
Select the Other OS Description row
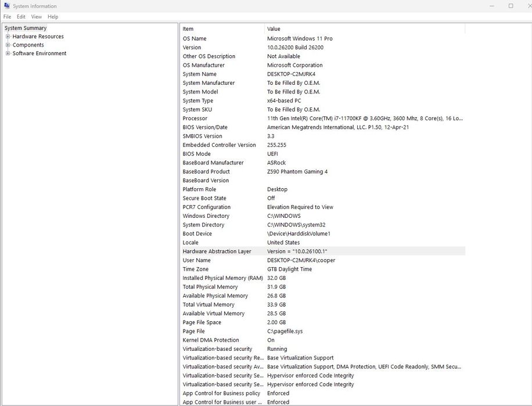pos(322,56)
